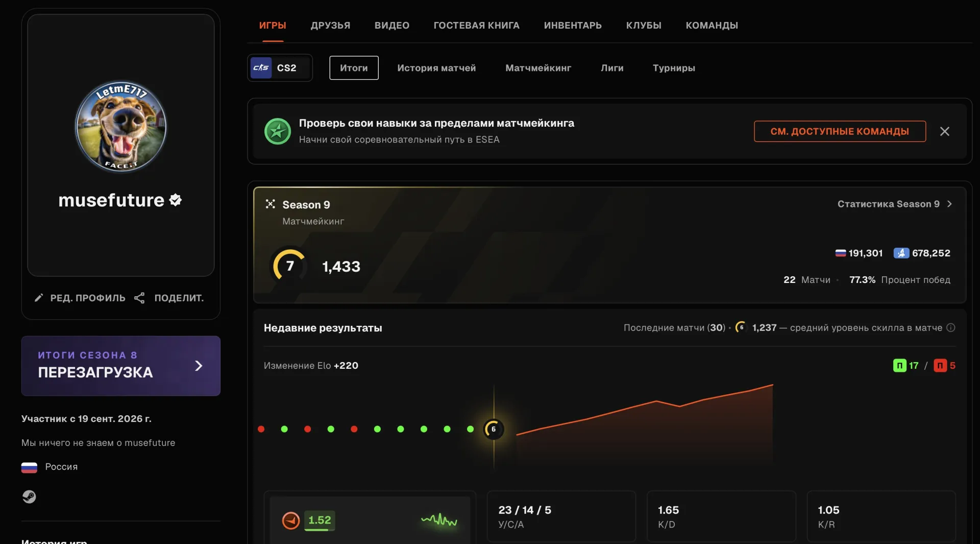Click the verified badge next to musefuture
Screen dimensions: 980x544
176,200
